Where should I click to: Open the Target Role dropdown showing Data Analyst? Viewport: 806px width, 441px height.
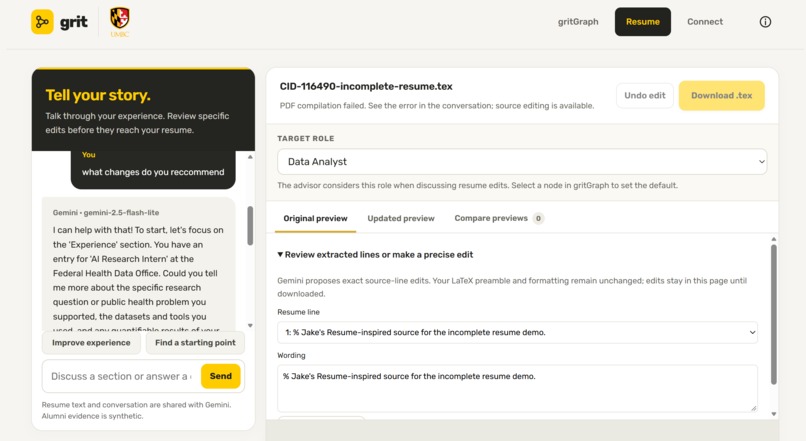(522, 161)
